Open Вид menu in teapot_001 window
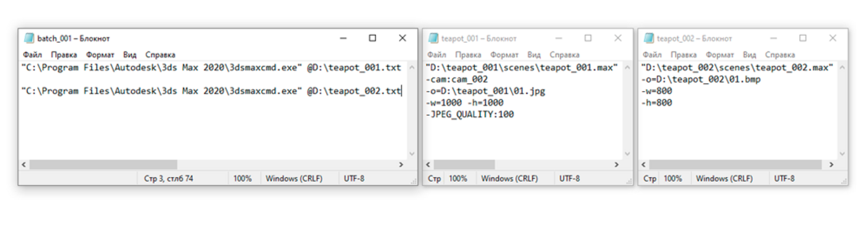This screenshot has height=225, width=868. click(534, 55)
